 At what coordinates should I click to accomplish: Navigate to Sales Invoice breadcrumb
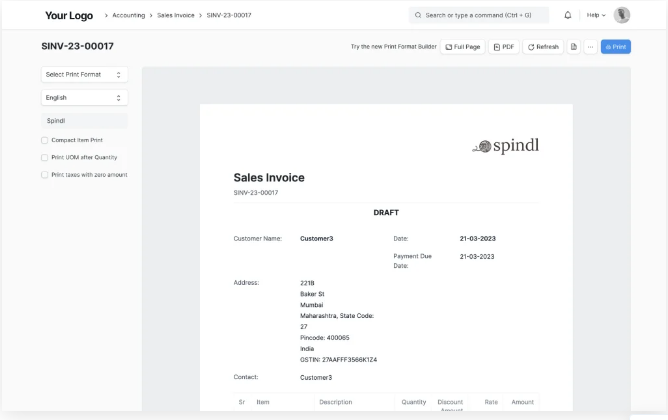pos(176,15)
